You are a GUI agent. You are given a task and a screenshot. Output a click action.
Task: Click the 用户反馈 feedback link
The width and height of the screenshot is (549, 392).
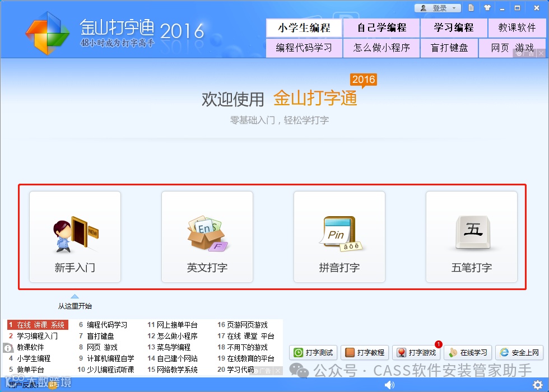[x=24, y=385]
